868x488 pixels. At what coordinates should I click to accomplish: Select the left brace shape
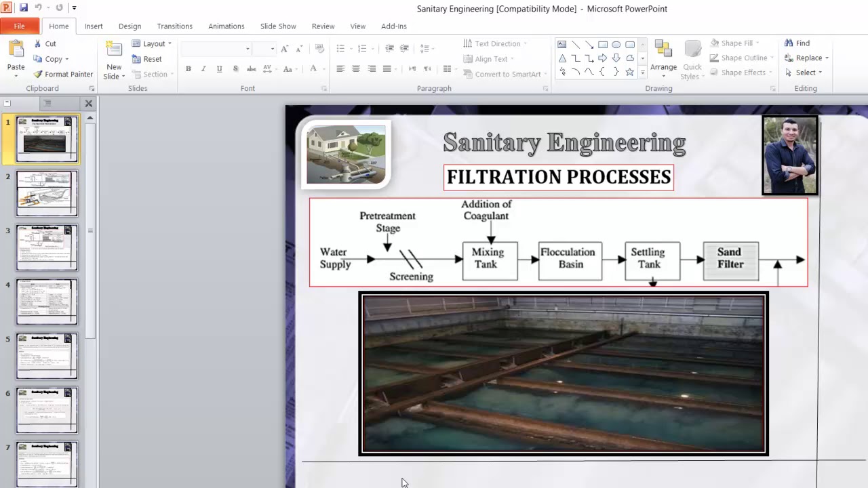[603, 72]
